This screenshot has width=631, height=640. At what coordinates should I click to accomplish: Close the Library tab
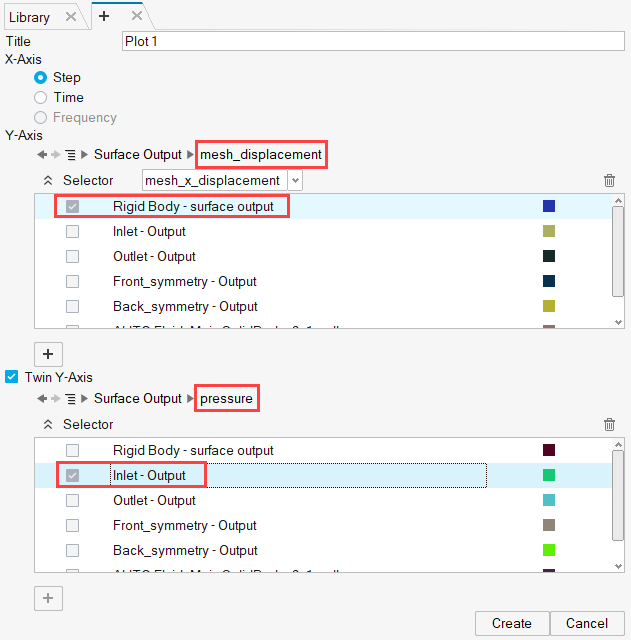tap(70, 17)
